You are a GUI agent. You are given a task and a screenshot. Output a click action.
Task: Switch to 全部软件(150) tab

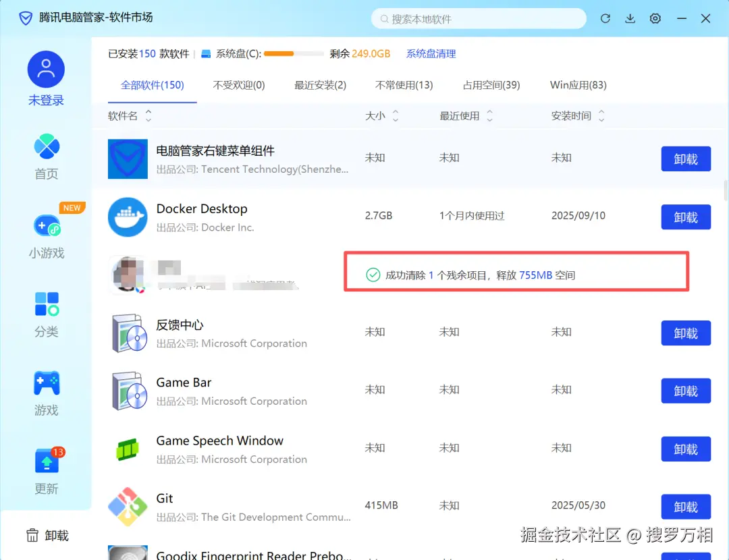tap(152, 85)
